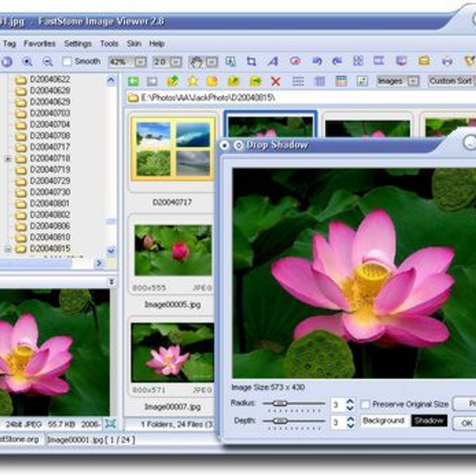Screen dimensions: 476x476
Task: Click the slideshow screen icon
Action: (x=379, y=61)
